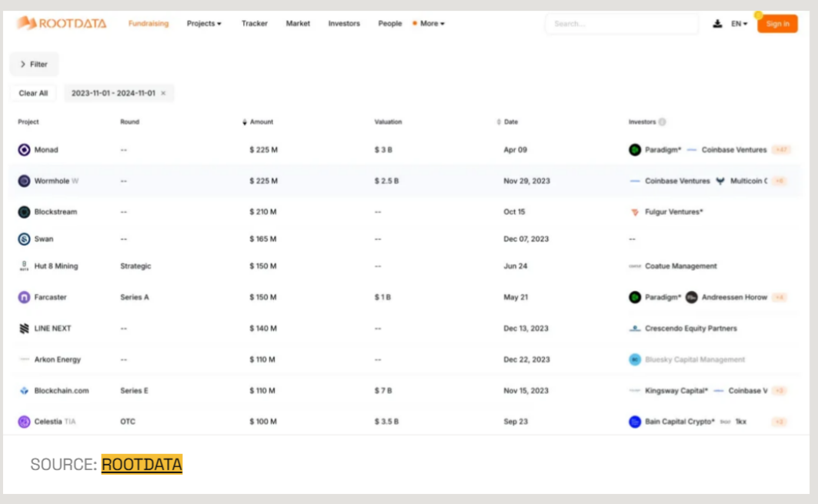818x504 pixels.
Task: Open the Blockchain.com project icon
Action: point(24,390)
